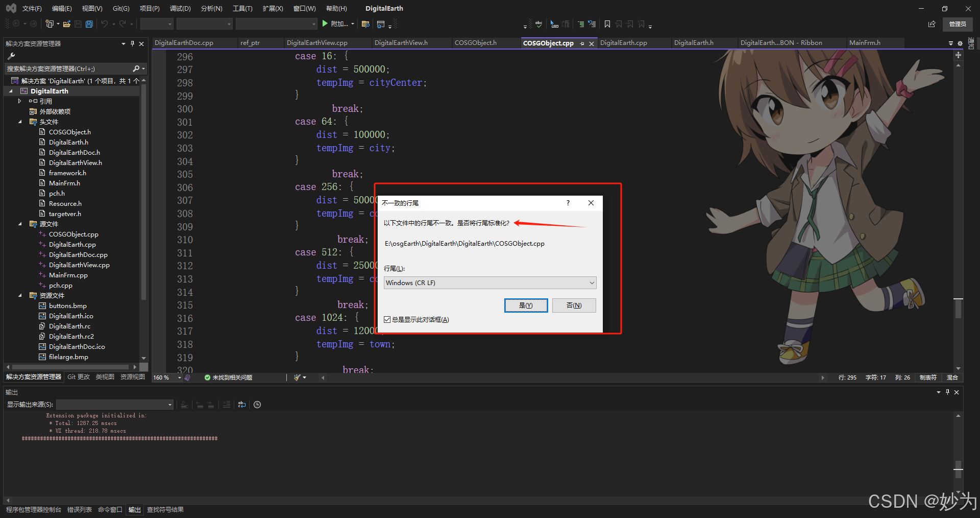Click the code cleanup broom icon
Screen dimensions: 980x518
point(297,378)
